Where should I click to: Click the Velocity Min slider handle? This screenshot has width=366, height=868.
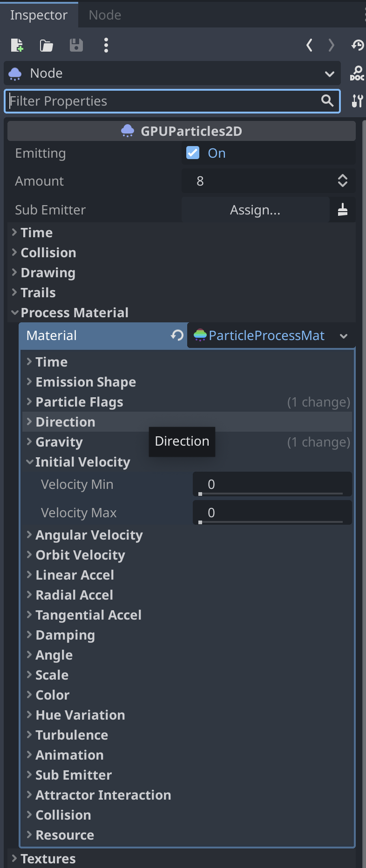200,494
